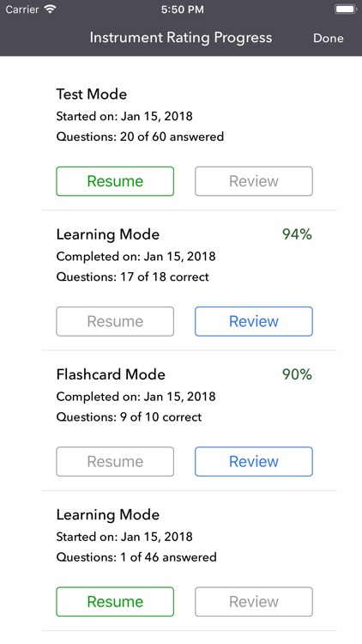
Task: Tap the 'Questions: 9 of 10 correct' text
Action: 129,416
